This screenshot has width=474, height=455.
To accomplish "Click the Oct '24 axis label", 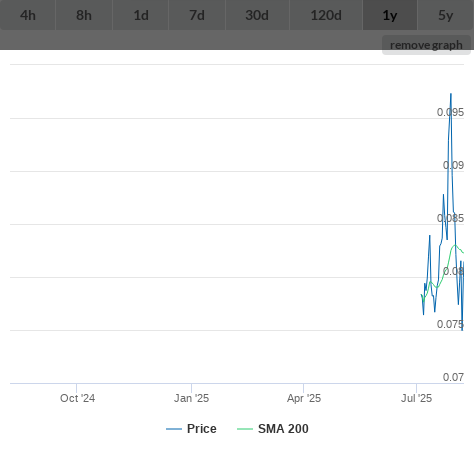I will [77, 398].
